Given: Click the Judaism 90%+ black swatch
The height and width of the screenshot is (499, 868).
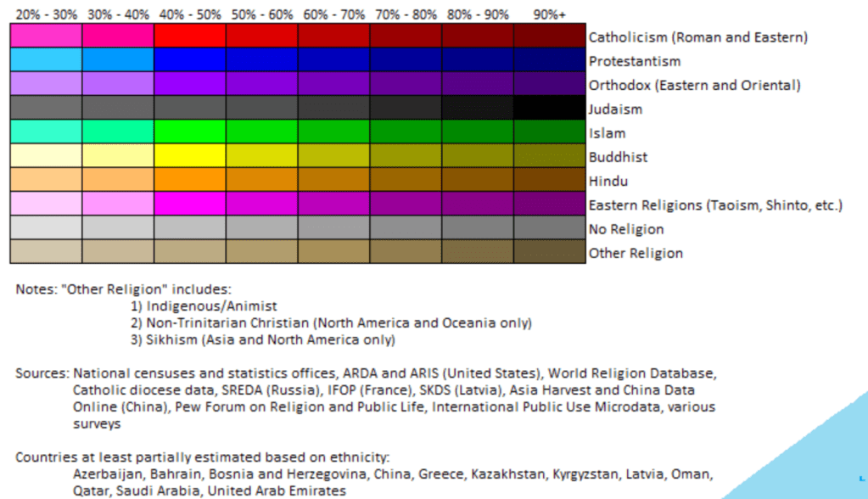Looking at the screenshot, I should click(550, 109).
